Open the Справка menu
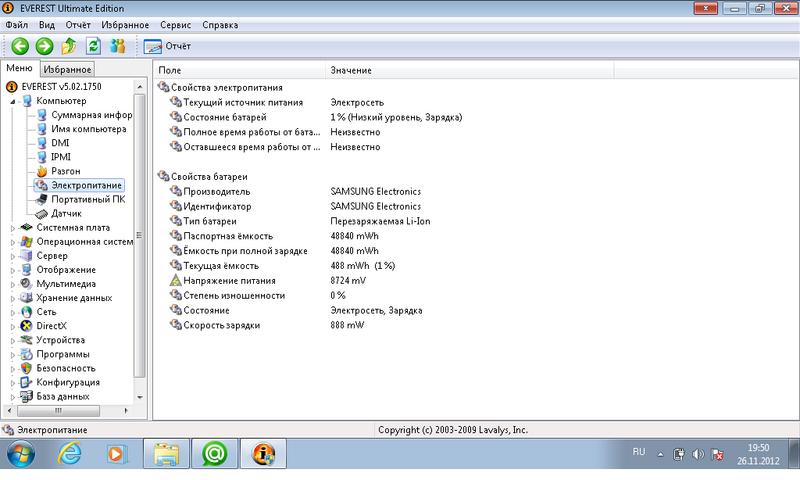 [x=220, y=25]
